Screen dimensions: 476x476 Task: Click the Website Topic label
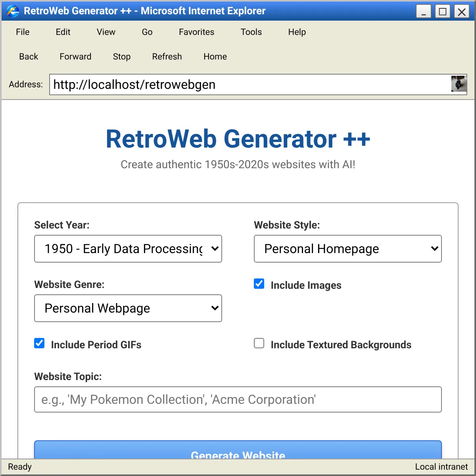pyautogui.click(x=68, y=376)
